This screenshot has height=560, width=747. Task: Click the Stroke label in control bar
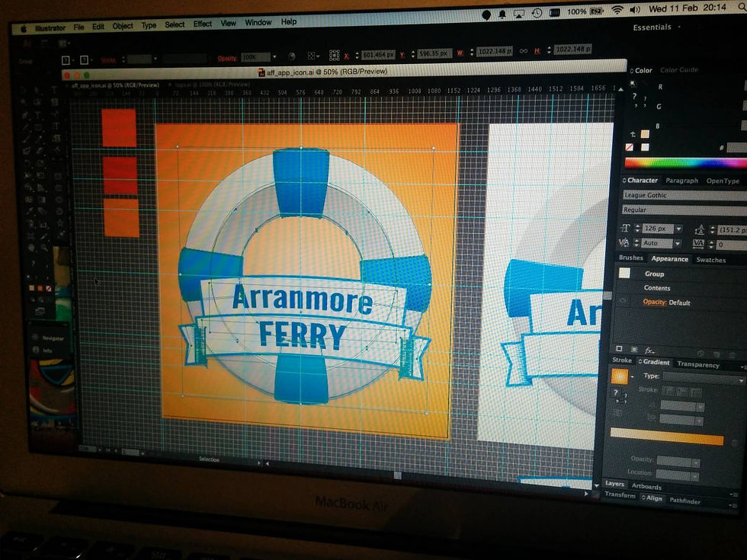pos(108,60)
